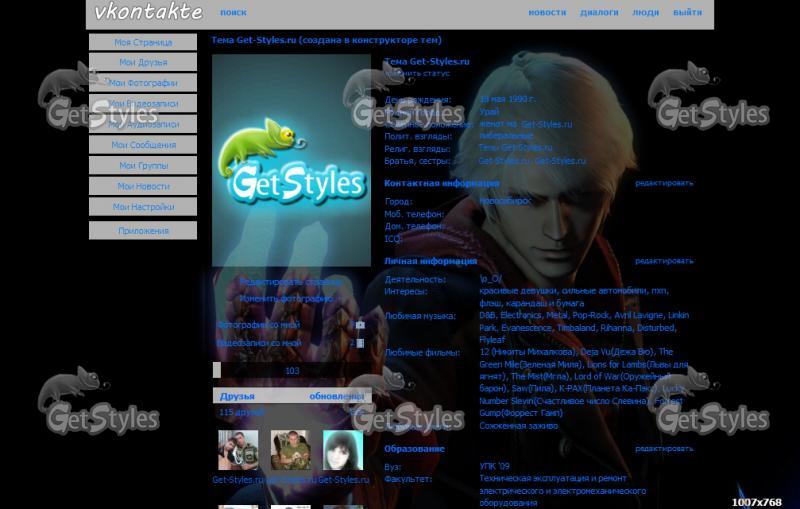800x509 pixels.
Task: Click the video icon next to Видеозаписи со мной
Action: [360, 343]
